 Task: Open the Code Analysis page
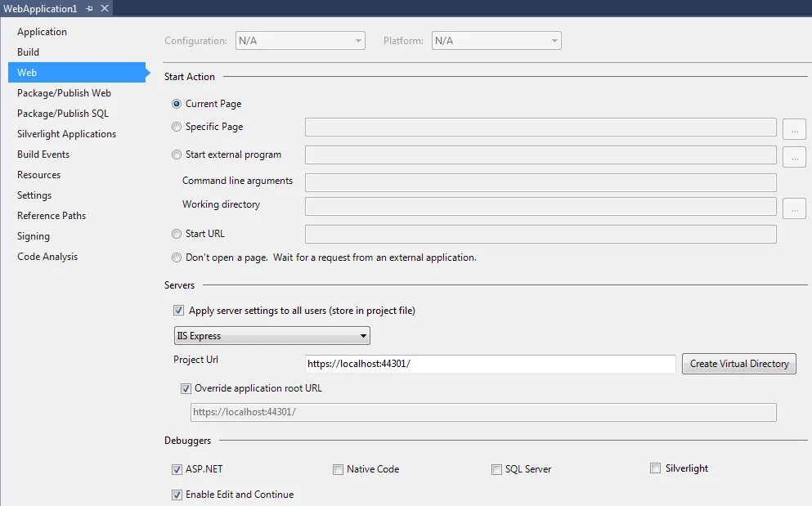point(47,257)
